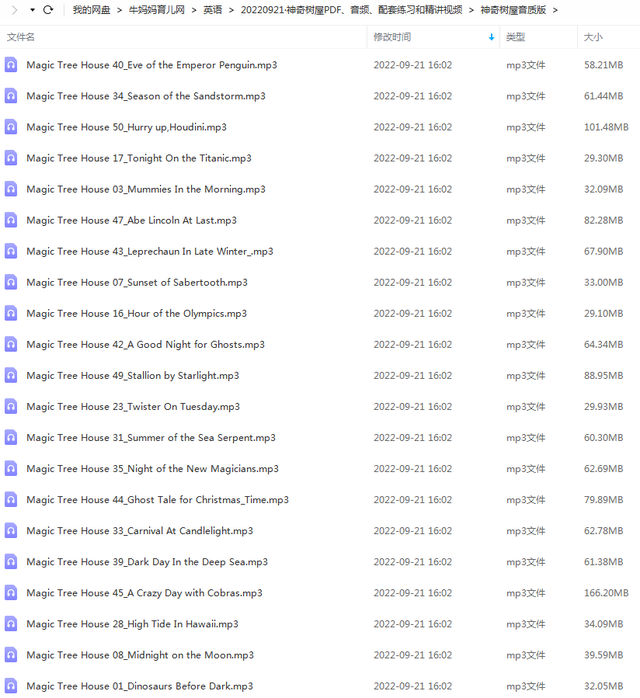640x698 pixels.
Task: Sort by 大小 column header
Action: pos(593,37)
